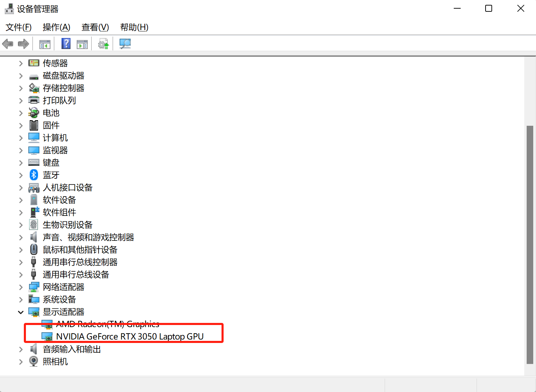This screenshot has width=536, height=392.
Task: Expand the 磁盘驱动器 tree node
Action: (x=21, y=76)
